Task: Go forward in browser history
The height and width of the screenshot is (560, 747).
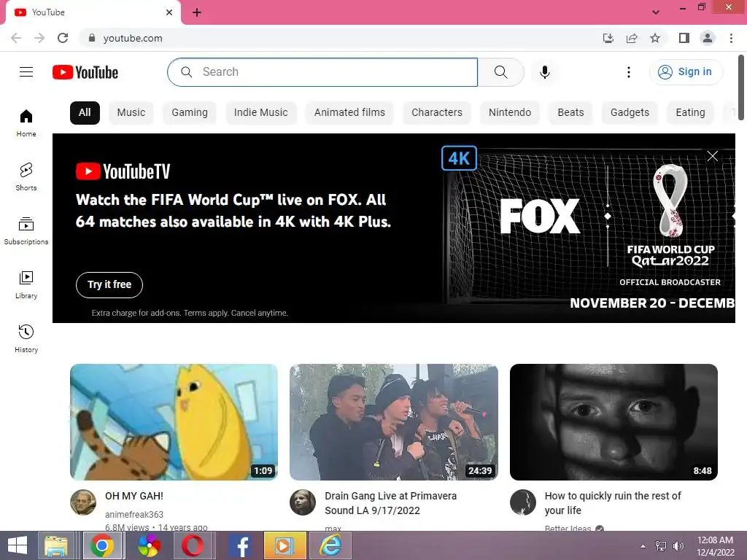Action: tap(39, 38)
